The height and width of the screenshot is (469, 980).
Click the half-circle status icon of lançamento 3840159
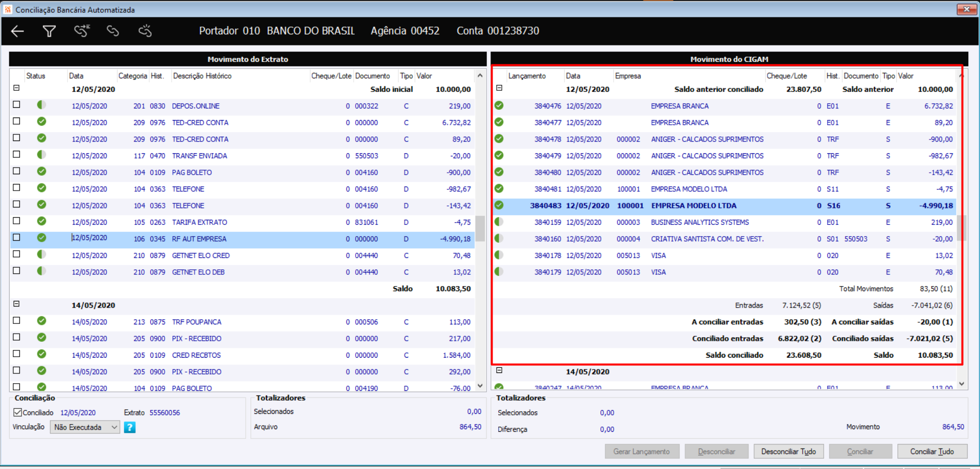499,221
